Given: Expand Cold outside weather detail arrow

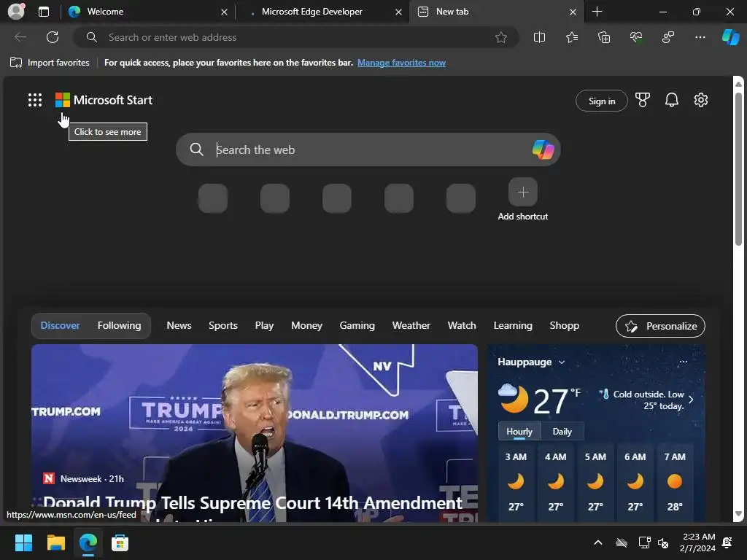Looking at the screenshot, I should (x=691, y=400).
